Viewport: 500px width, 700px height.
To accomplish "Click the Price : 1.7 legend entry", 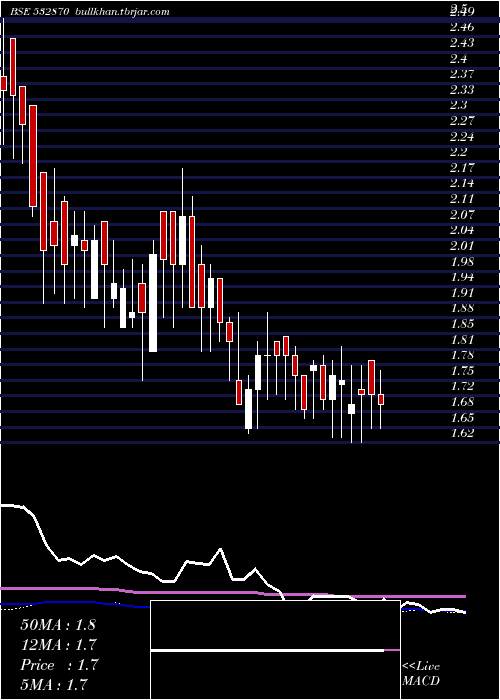I will click(59, 665).
